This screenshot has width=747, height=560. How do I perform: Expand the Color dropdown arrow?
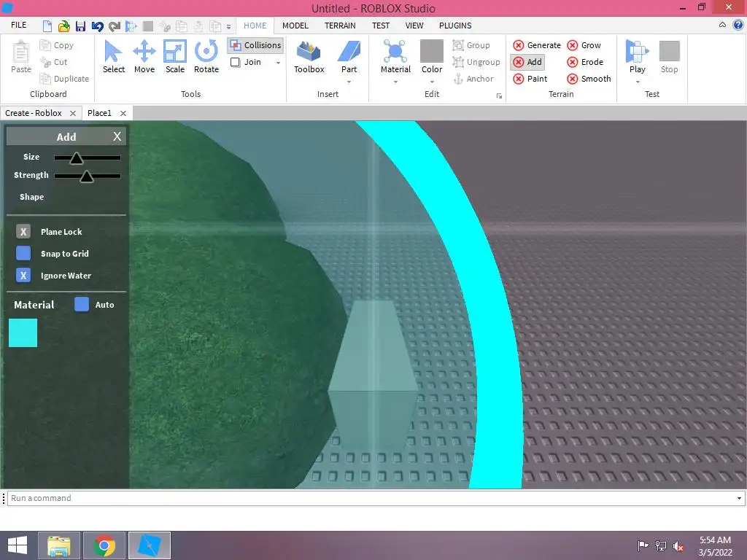(432, 82)
